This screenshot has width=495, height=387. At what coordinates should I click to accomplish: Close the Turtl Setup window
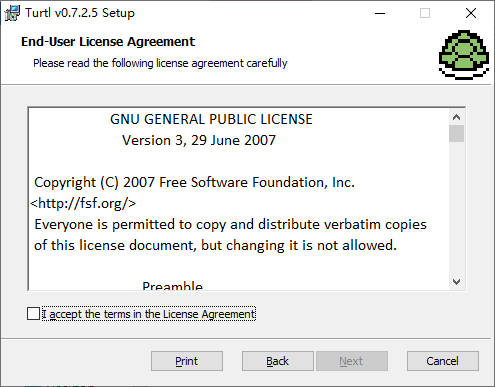pos(471,13)
